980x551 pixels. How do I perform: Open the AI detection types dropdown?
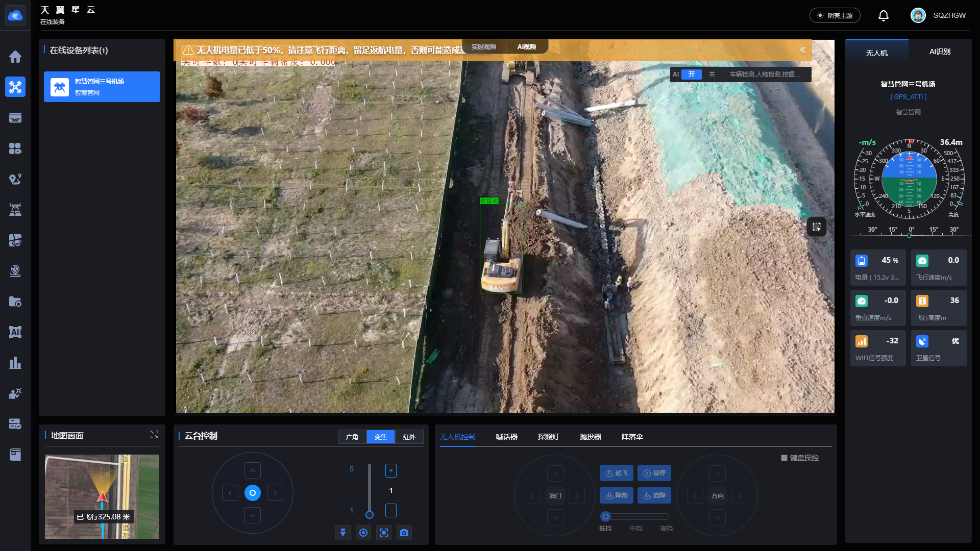[x=764, y=74]
